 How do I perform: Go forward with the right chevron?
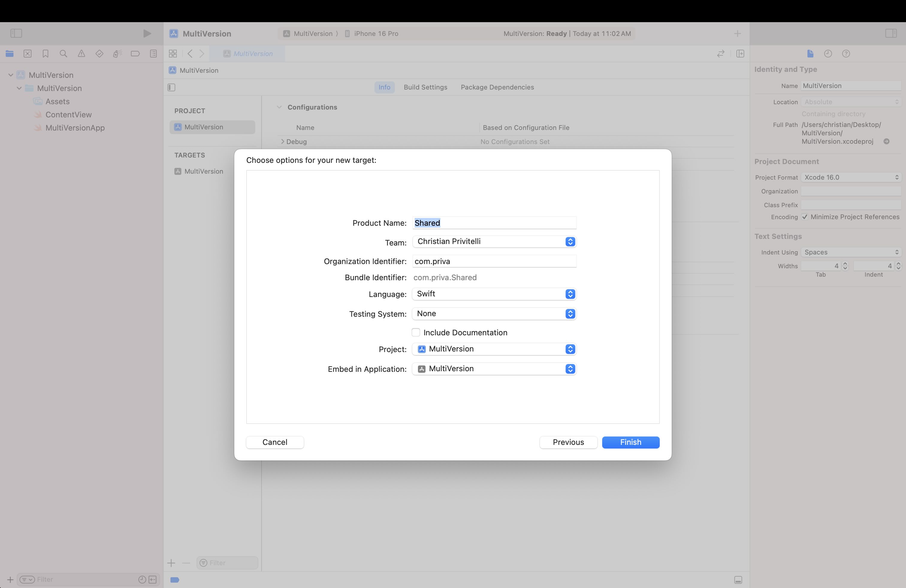pyautogui.click(x=202, y=54)
